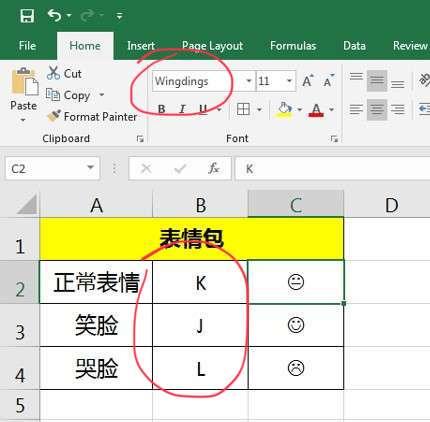The width and height of the screenshot is (430, 422).
Task: Open the Data tab
Action: click(x=354, y=46)
